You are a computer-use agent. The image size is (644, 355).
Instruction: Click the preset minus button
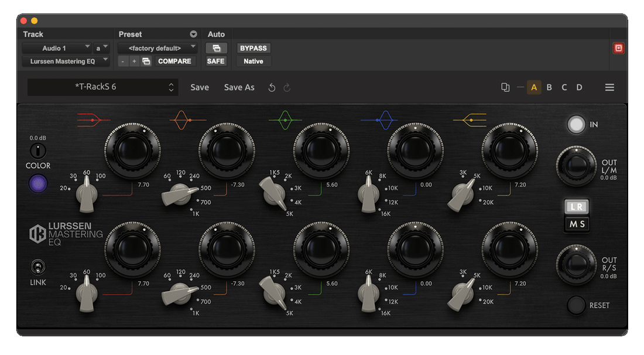(122, 62)
